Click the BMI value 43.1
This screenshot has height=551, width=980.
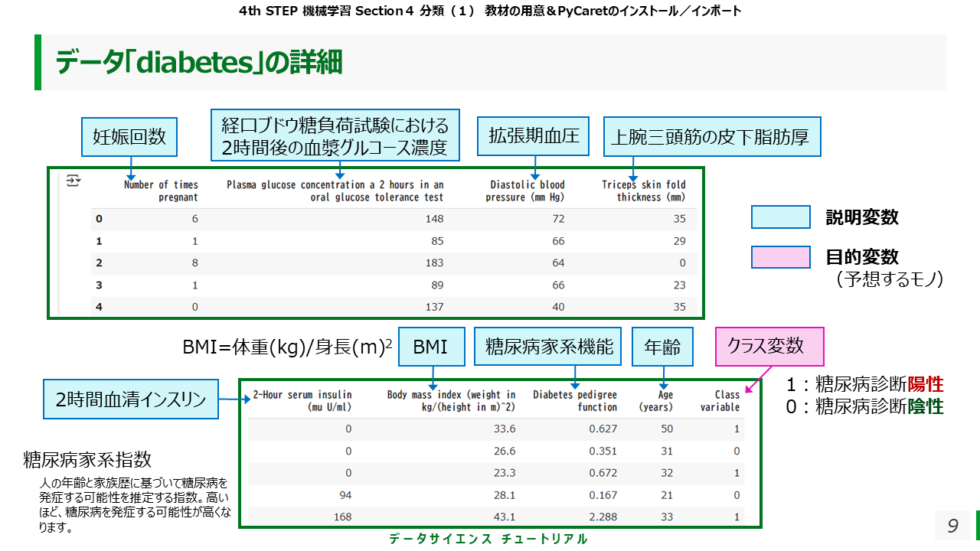click(505, 517)
